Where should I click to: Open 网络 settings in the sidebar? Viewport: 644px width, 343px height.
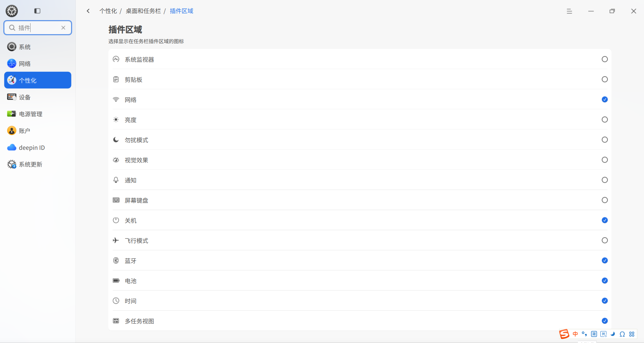tap(38, 63)
